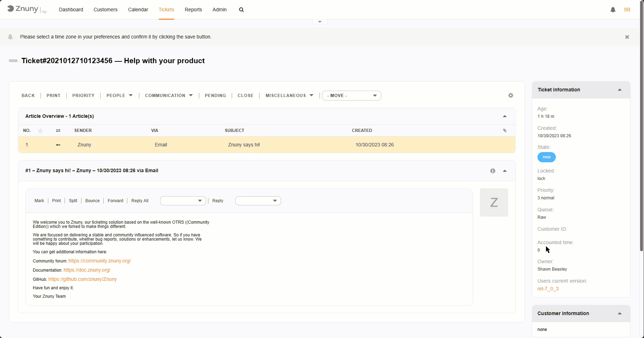Open the Move queue dropdown
The width and height of the screenshot is (644, 338).
click(351, 96)
